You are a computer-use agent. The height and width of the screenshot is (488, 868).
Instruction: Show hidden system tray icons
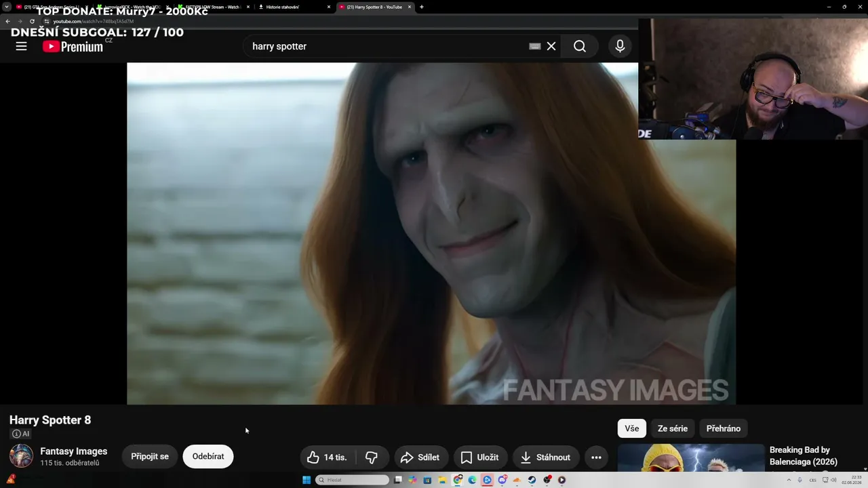pos(789,480)
